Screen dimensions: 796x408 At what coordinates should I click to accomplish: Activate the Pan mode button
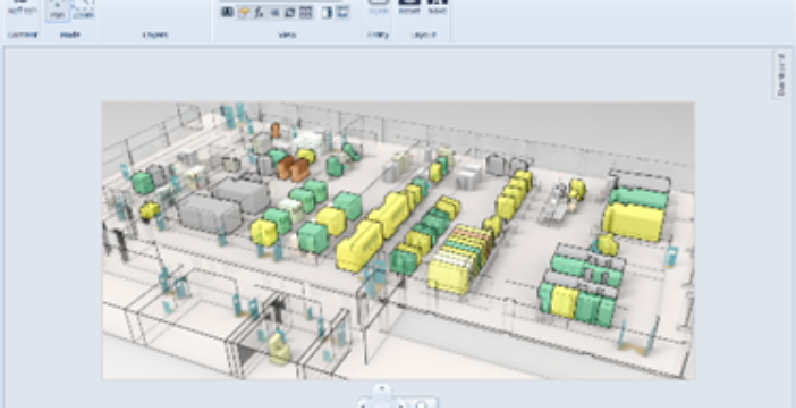coord(57,12)
